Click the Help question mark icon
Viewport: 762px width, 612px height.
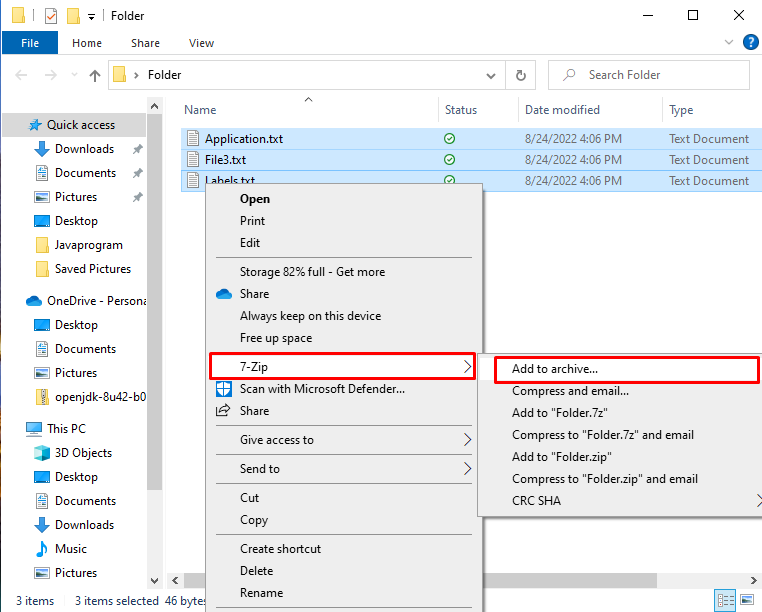pos(750,43)
